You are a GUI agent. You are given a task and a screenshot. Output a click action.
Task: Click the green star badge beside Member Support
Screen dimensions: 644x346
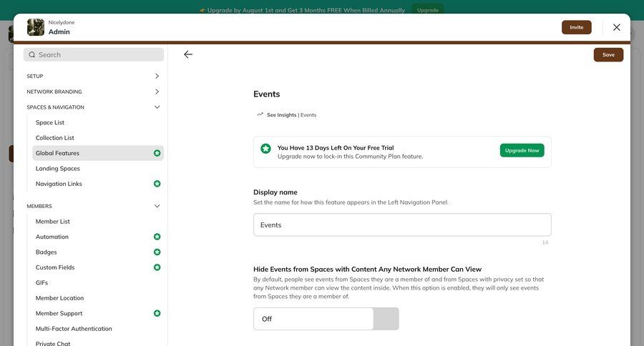pos(157,313)
